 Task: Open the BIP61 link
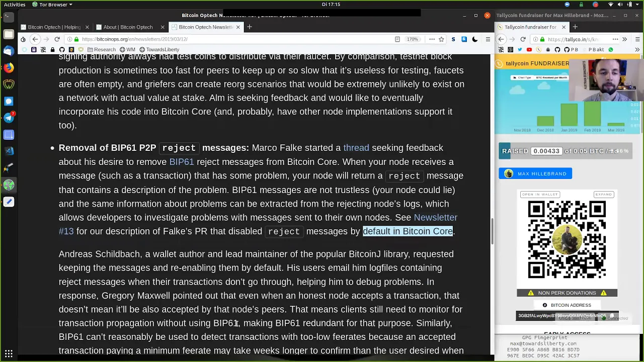[x=181, y=162]
